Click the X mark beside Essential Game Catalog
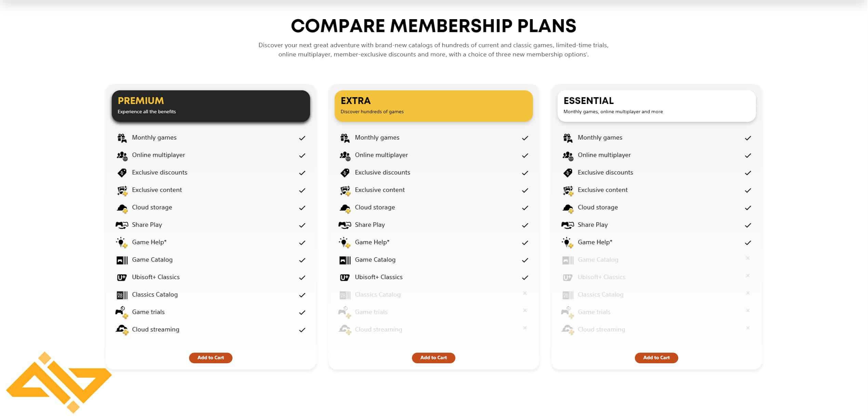Image resolution: width=868 pixels, height=417 pixels. click(x=748, y=258)
